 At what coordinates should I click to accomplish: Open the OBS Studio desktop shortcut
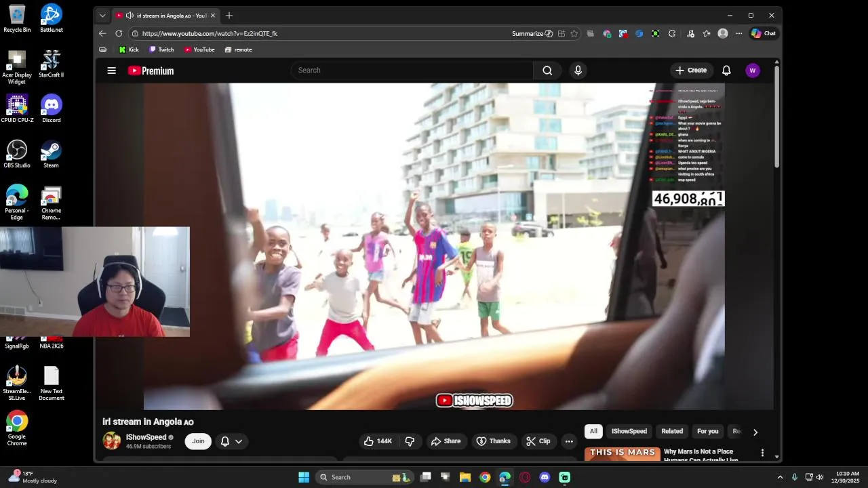[x=17, y=155]
